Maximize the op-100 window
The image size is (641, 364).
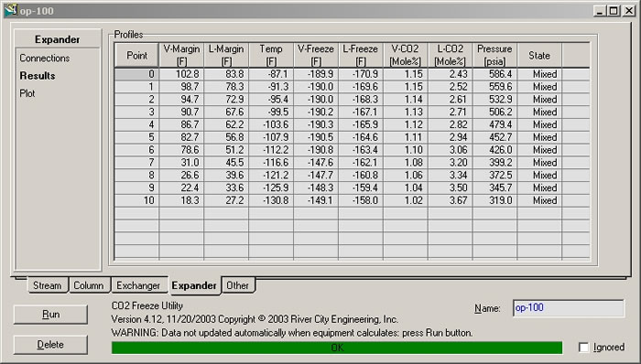[614, 11]
